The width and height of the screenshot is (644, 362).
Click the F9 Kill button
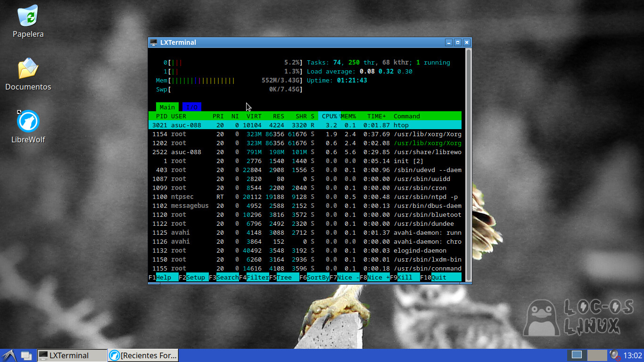[405, 277]
